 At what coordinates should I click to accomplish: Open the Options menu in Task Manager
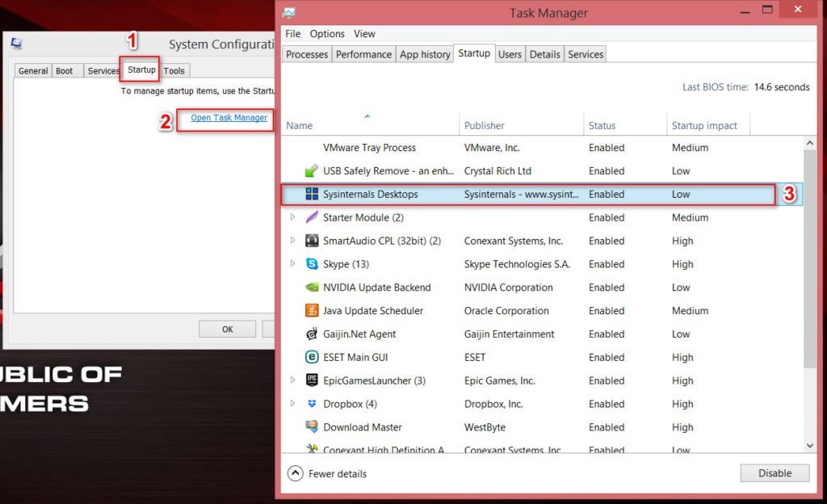click(x=327, y=34)
